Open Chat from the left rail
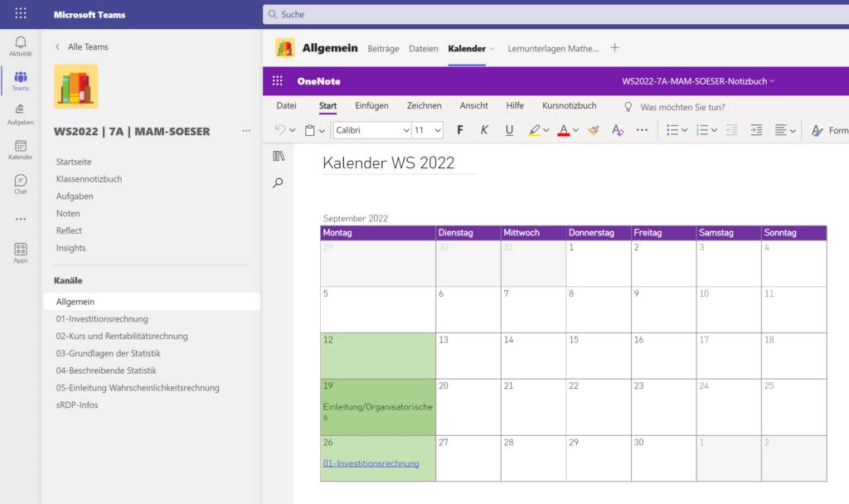Viewport: 849px width, 504px height. [x=21, y=184]
